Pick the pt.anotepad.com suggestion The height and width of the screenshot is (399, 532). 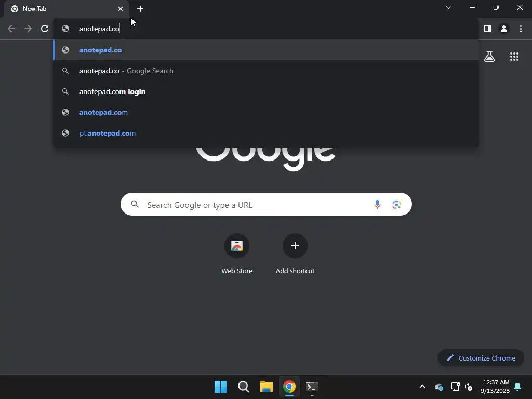coord(266,133)
